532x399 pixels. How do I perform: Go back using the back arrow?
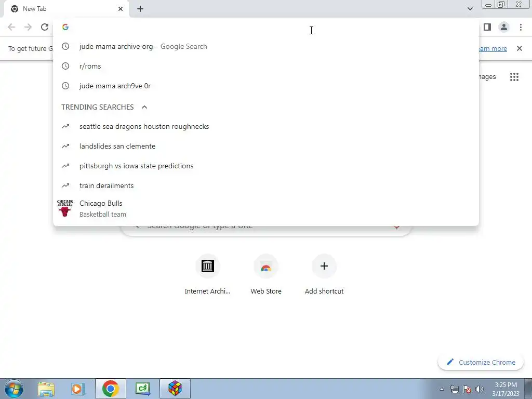[11, 27]
